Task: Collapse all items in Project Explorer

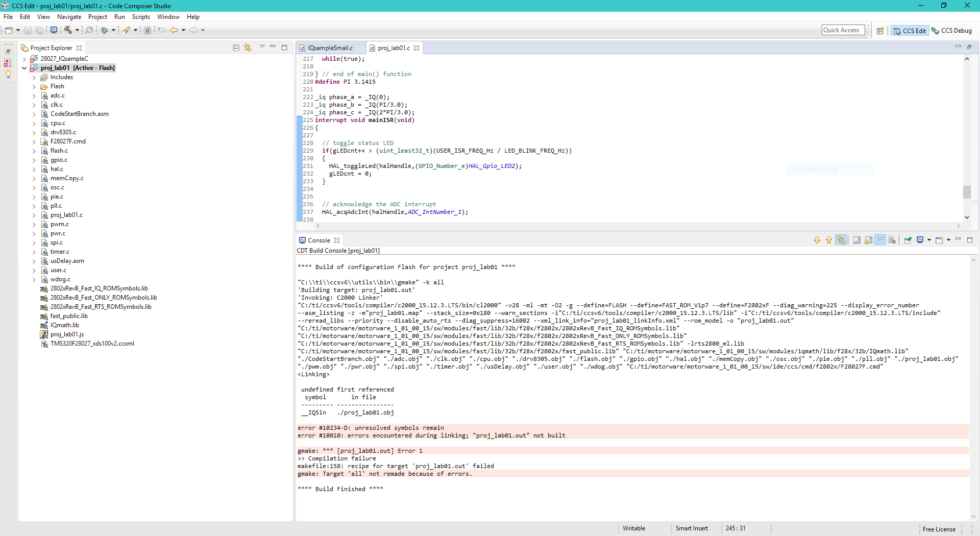Action: (236, 47)
